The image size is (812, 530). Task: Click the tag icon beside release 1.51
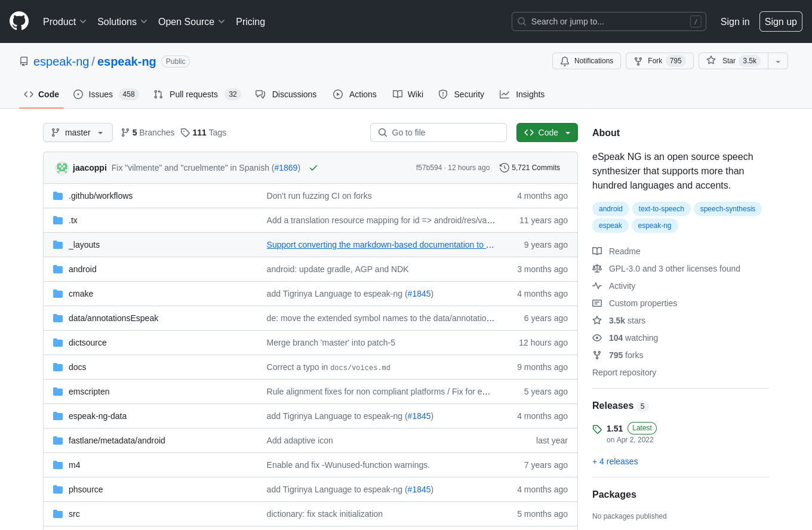(x=597, y=429)
